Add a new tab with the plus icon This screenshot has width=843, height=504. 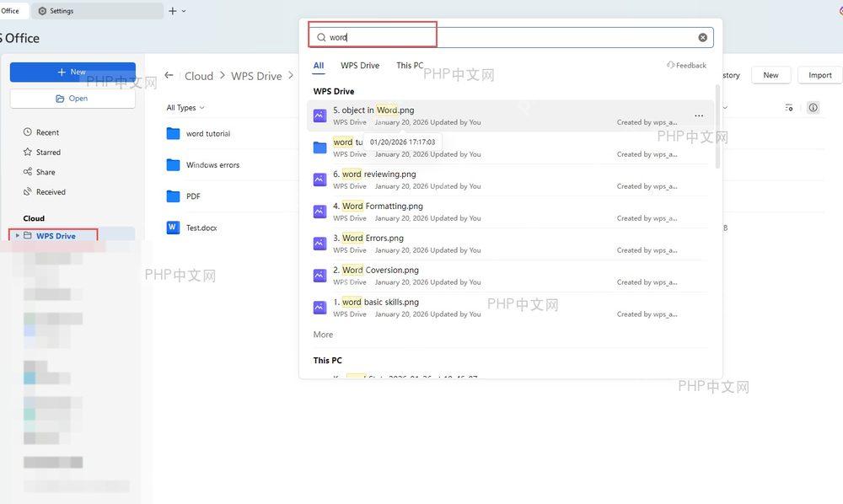point(173,11)
